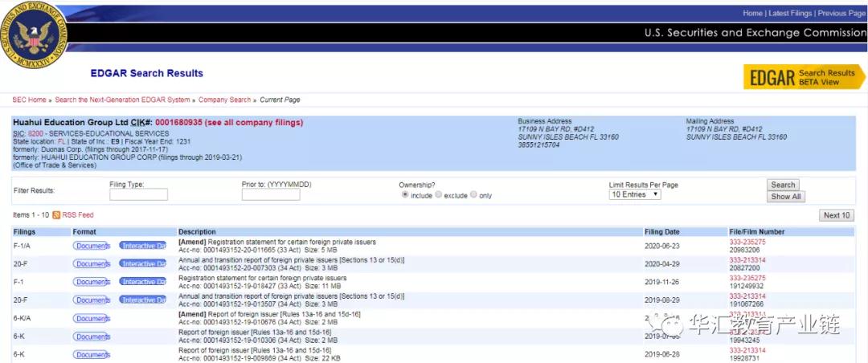Open file number 333-235275 in F-1 row

pos(747,279)
